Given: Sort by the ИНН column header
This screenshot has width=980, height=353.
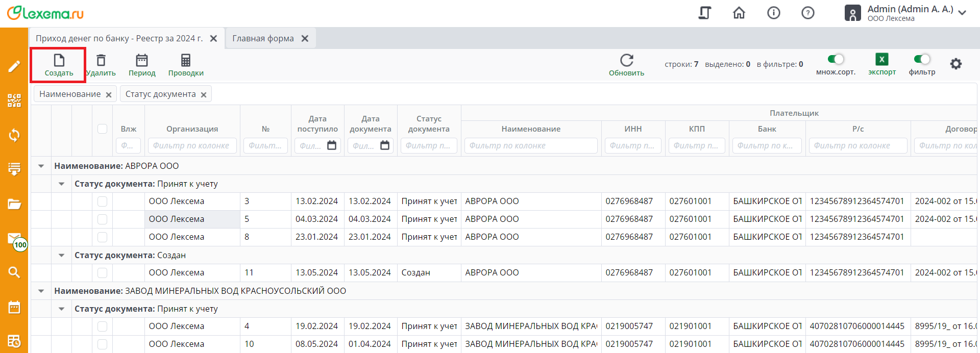Looking at the screenshot, I should [633, 129].
